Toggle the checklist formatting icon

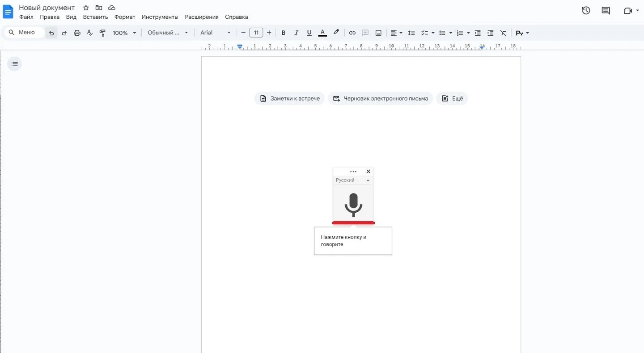click(425, 33)
